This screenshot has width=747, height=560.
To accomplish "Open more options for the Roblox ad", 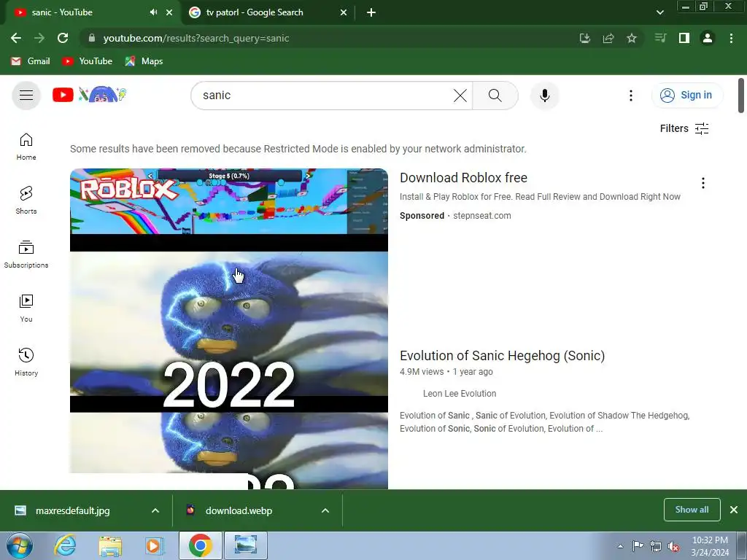I will pos(703,183).
